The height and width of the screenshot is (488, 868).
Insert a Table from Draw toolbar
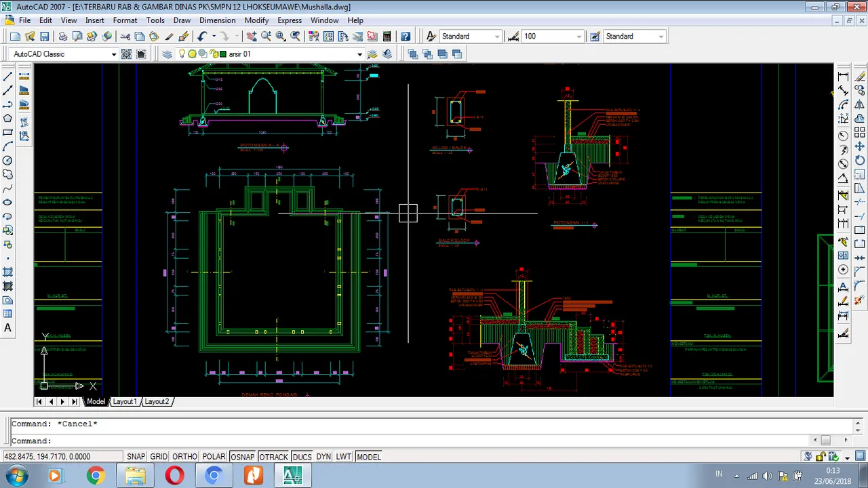8,314
